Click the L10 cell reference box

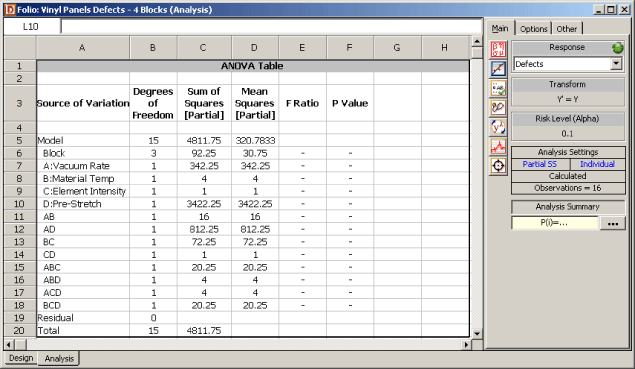pyautogui.click(x=32, y=27)
